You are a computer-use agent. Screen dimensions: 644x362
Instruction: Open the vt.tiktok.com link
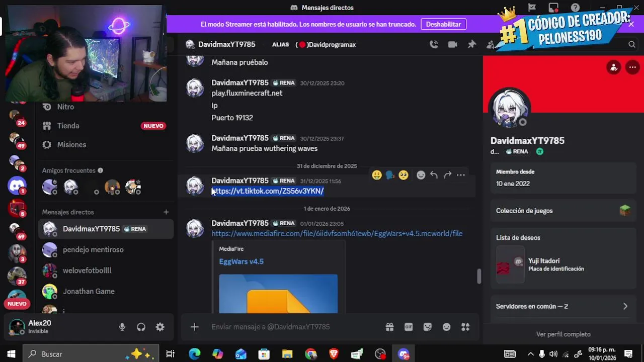[268, 191]
